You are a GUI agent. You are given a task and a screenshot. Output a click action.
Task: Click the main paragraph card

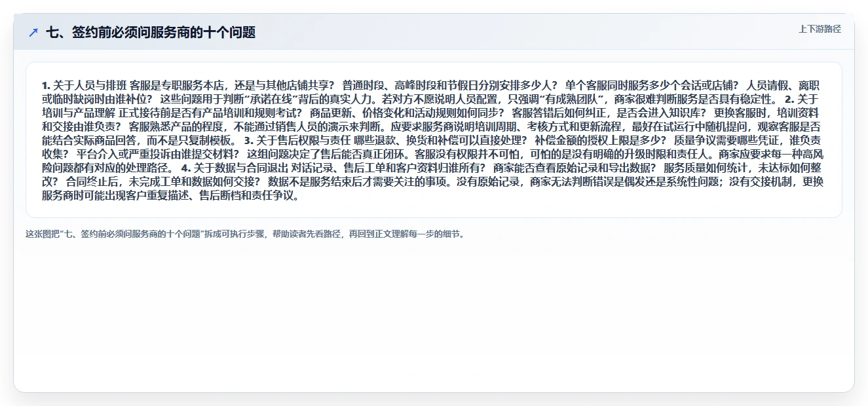point(434,139)
